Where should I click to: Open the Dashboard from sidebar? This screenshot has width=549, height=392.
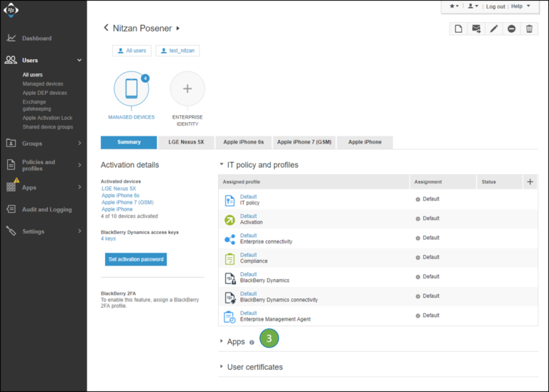click(x=36, y=39)
